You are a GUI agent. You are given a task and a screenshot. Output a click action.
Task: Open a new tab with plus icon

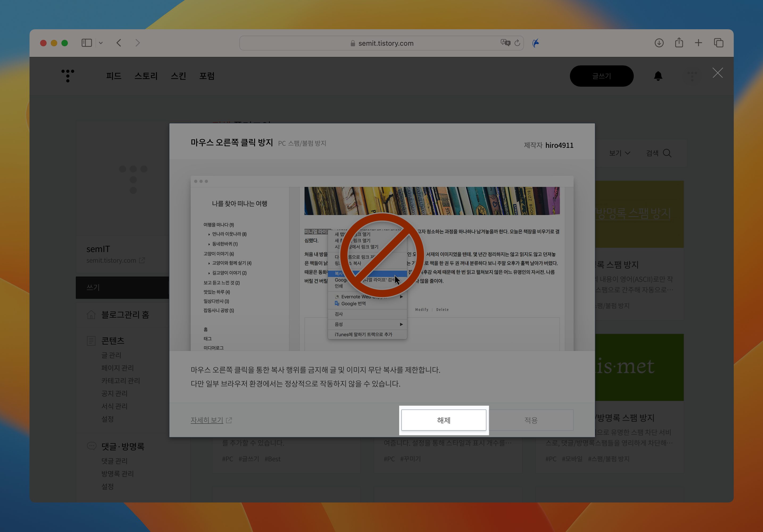pos(699,43)
